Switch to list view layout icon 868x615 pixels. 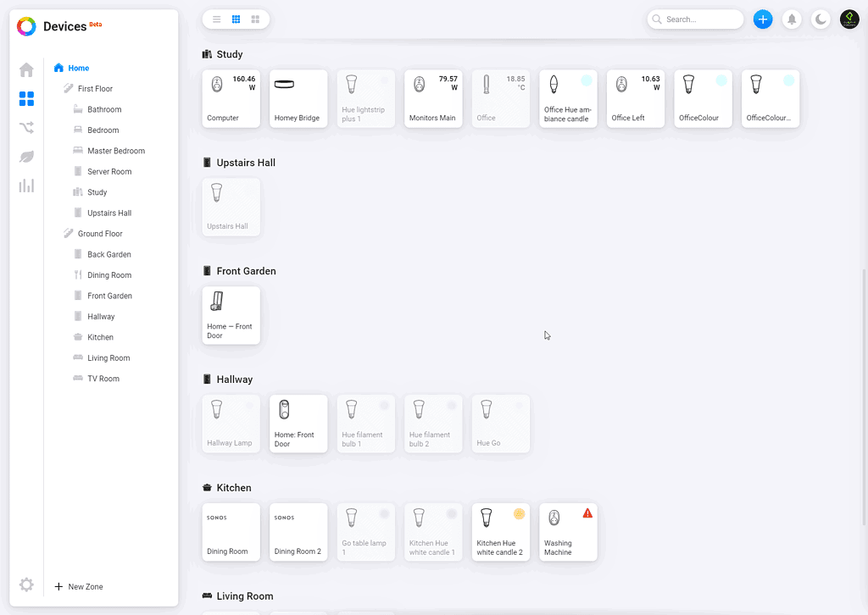coord(217,19)
